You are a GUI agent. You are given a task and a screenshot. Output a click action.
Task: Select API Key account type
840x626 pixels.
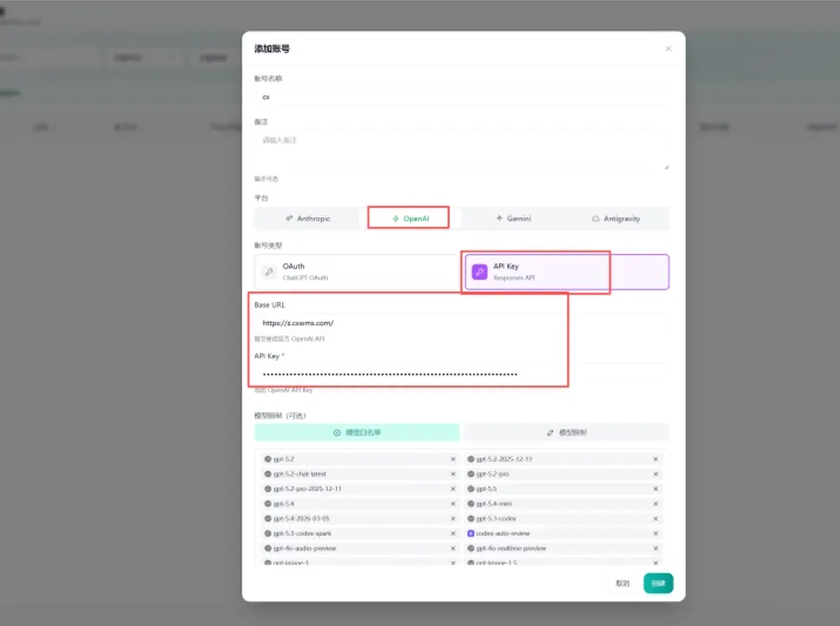(567, 271)
